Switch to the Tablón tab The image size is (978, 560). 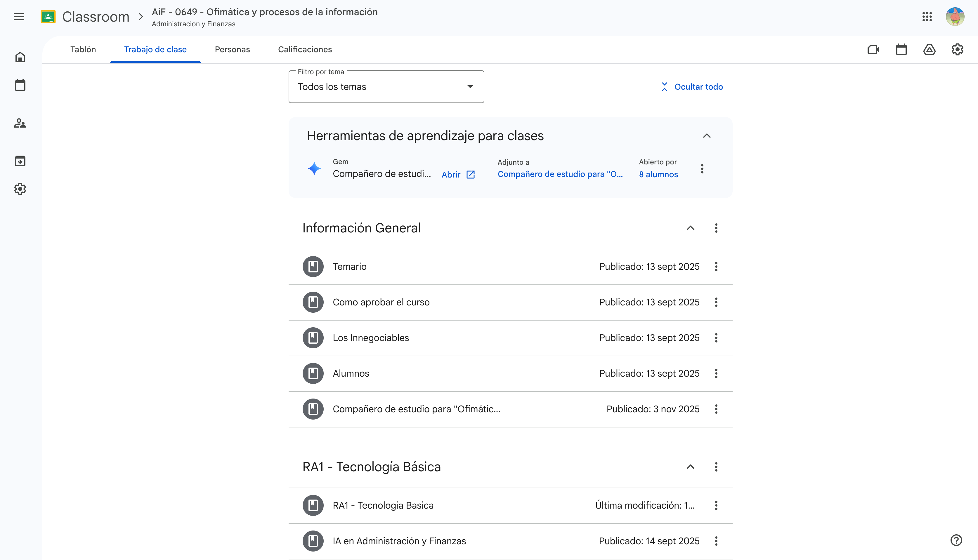tap(83, 49)
